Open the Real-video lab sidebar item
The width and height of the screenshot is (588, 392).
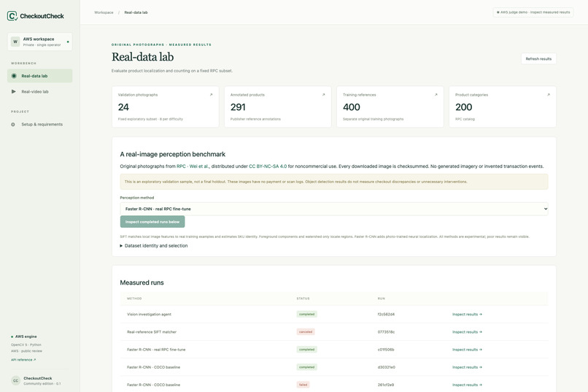click(39, 91)
